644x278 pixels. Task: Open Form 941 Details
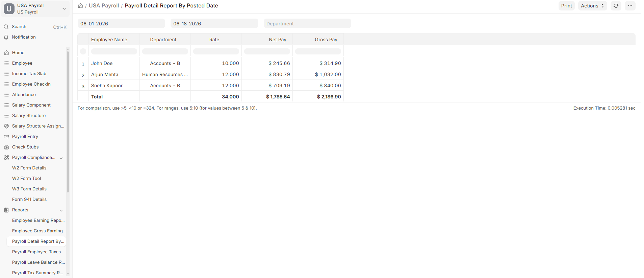point(29,200)
